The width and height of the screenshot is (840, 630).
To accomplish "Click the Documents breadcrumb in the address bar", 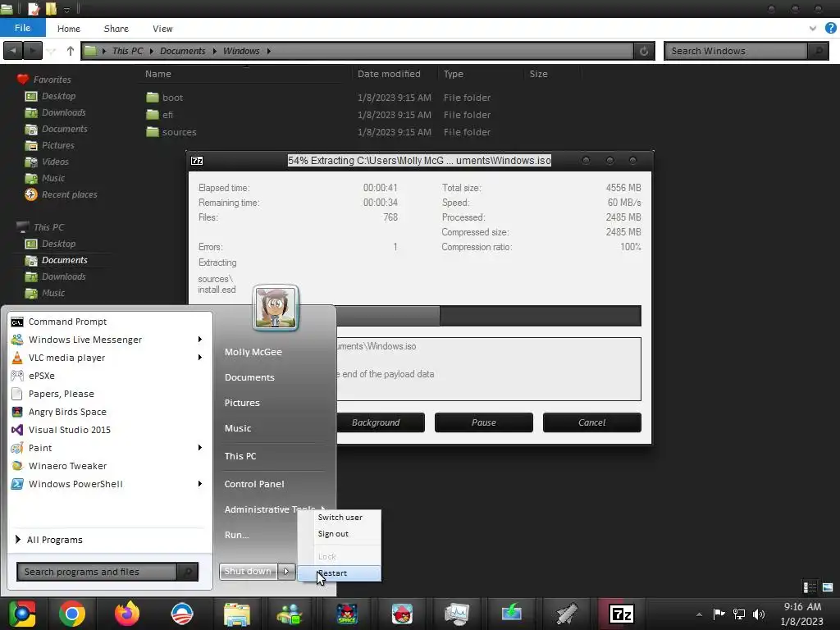I will pyautogui.click(x=182, y=51).
